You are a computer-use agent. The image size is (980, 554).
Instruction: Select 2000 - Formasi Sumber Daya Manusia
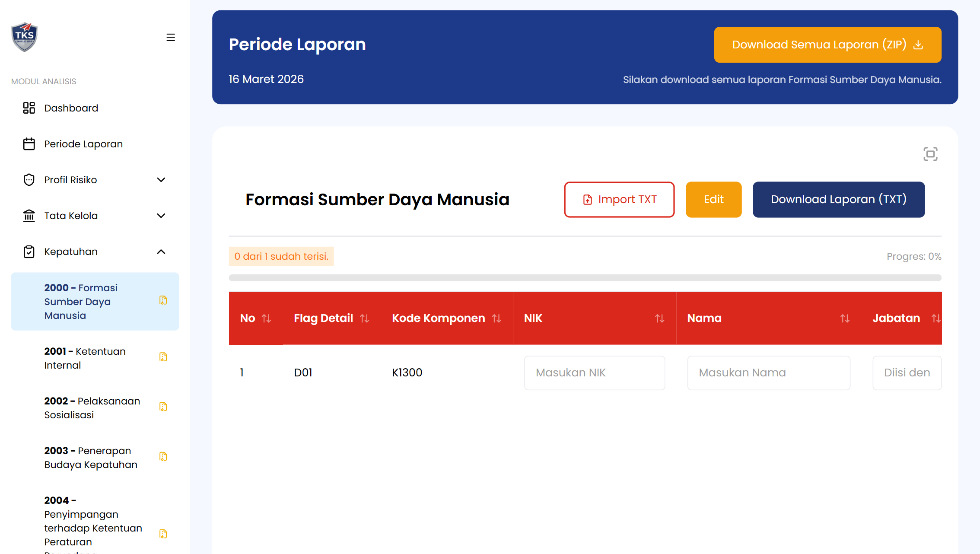[x=81, y=302]
